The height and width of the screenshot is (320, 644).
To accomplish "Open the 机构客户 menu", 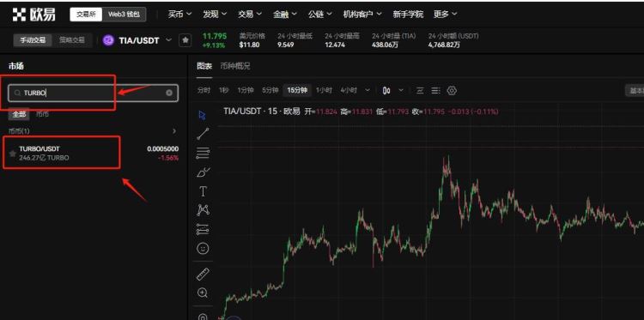I will 362,15.
